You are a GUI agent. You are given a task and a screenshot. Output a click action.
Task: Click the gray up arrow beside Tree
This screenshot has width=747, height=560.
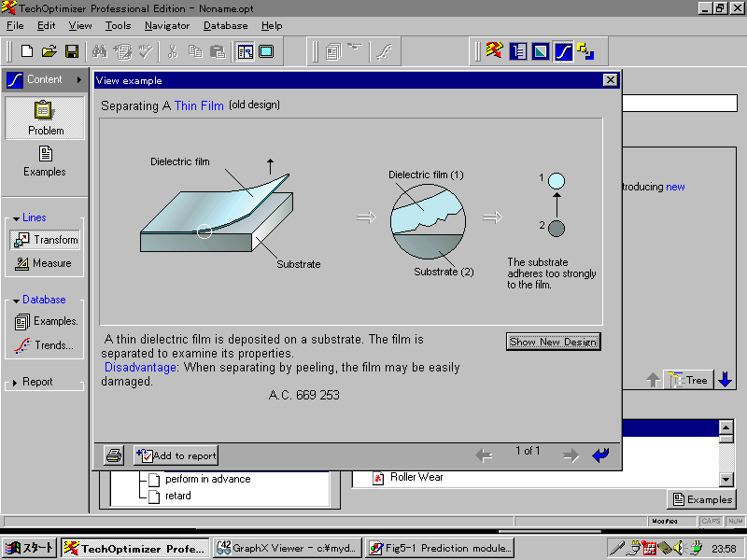pyautogui.click(x=653, y=380)
